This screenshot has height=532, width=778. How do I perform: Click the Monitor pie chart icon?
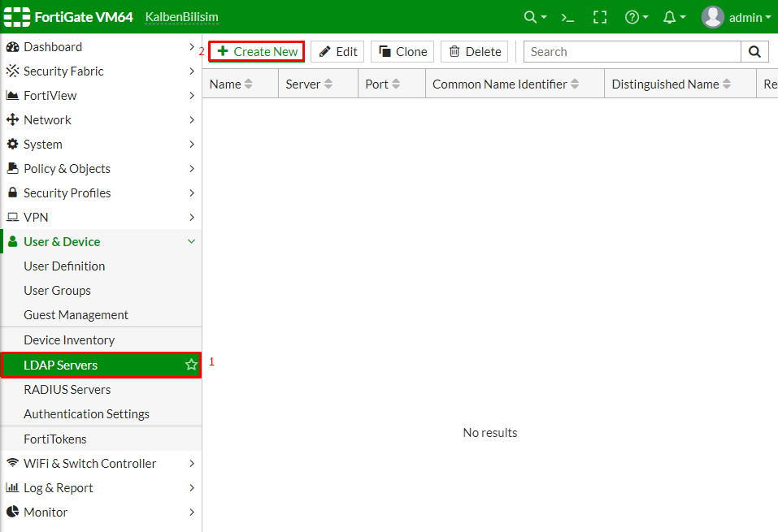[12, 512]
